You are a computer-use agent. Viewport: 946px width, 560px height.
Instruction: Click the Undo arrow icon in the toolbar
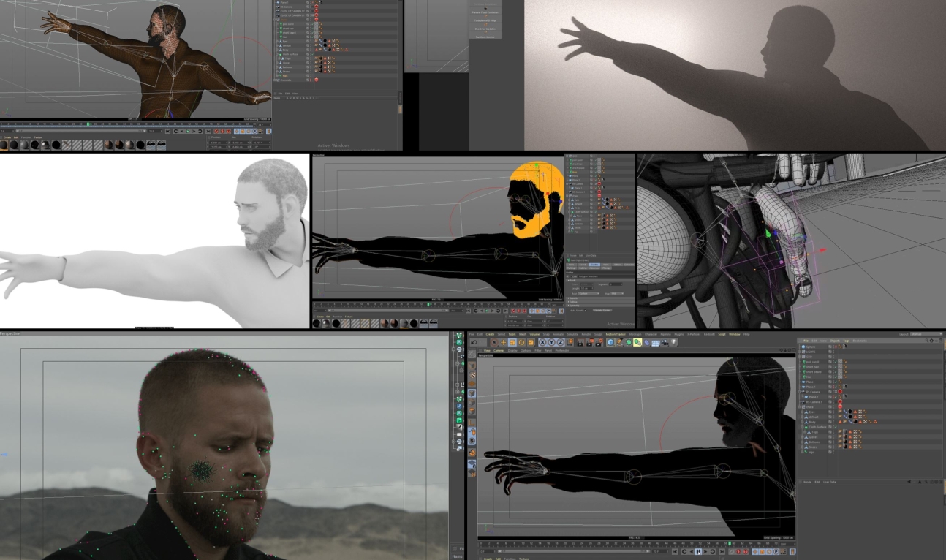[472, 341]
